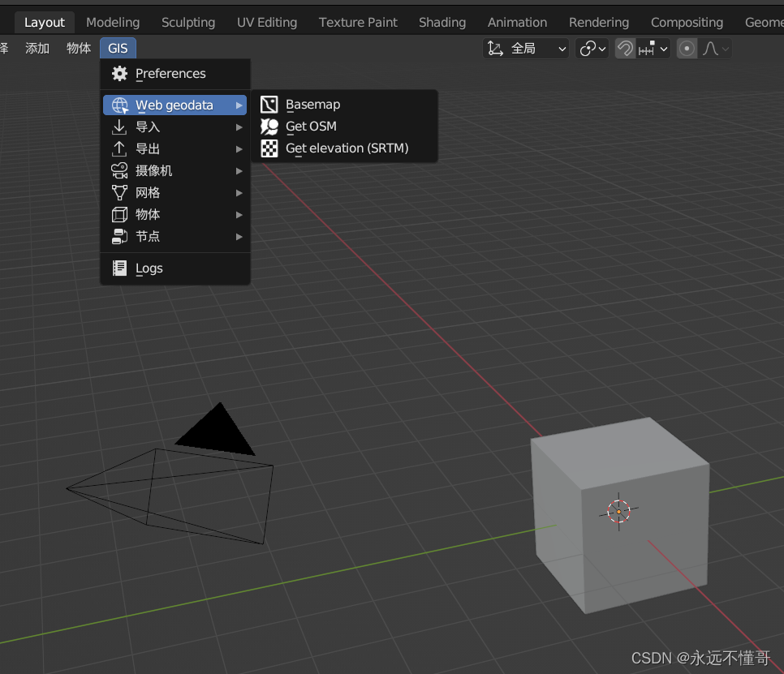The height and width of the screenshot is (674, 784).
Task: Switch to the Animation workspace tab
Action: tap(518, 23)
